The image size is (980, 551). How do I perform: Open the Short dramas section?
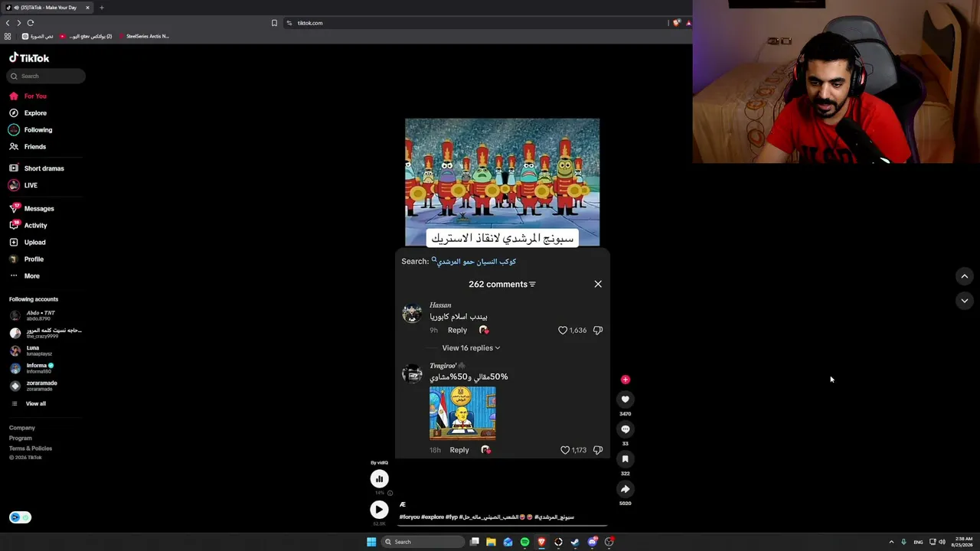37,168
